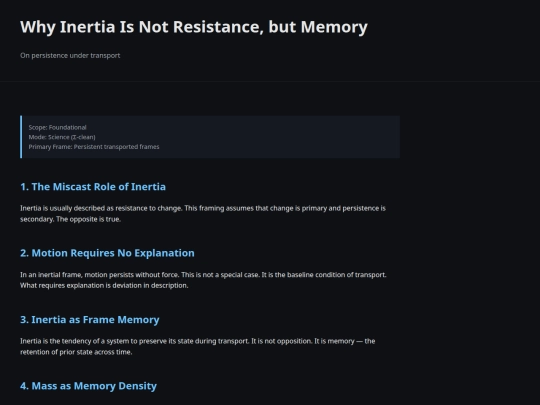
Task: Click the title "Why Inertia Is Not Resistance, but Memory"
Action: [194, 27]
